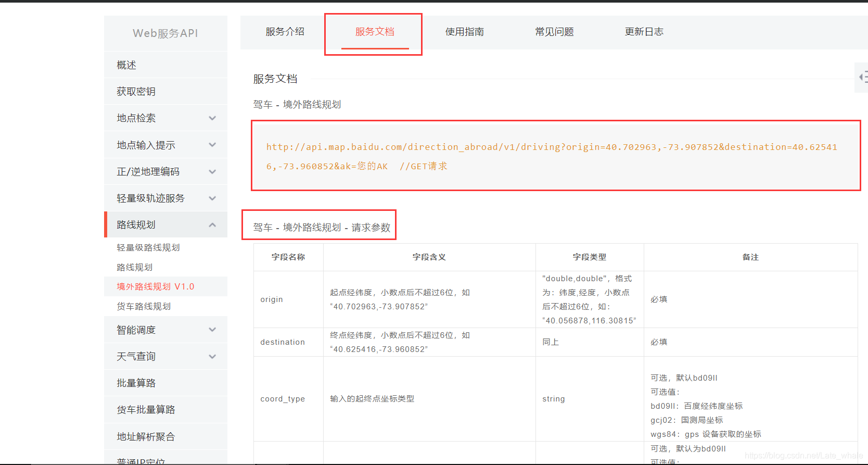Click the Web服务API sidebar title
Image resolution: width=868 pixels, height=465 pixels.
tap(165, 33)
